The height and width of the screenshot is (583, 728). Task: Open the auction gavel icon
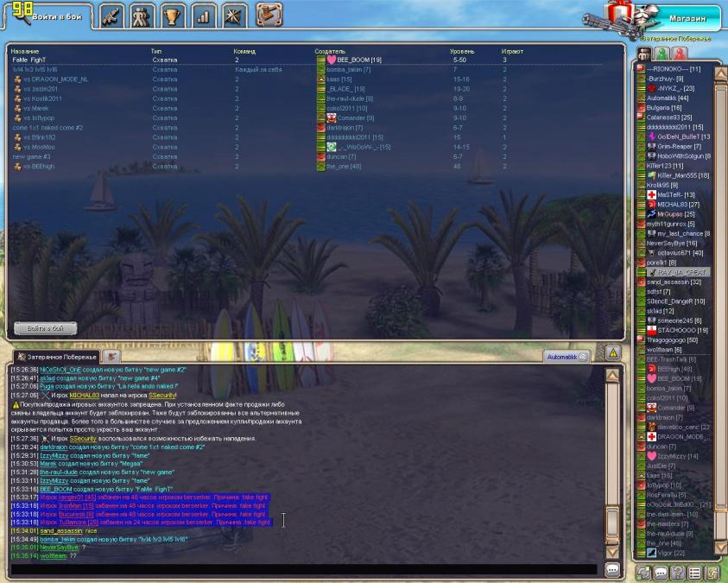tap(270, 14)
